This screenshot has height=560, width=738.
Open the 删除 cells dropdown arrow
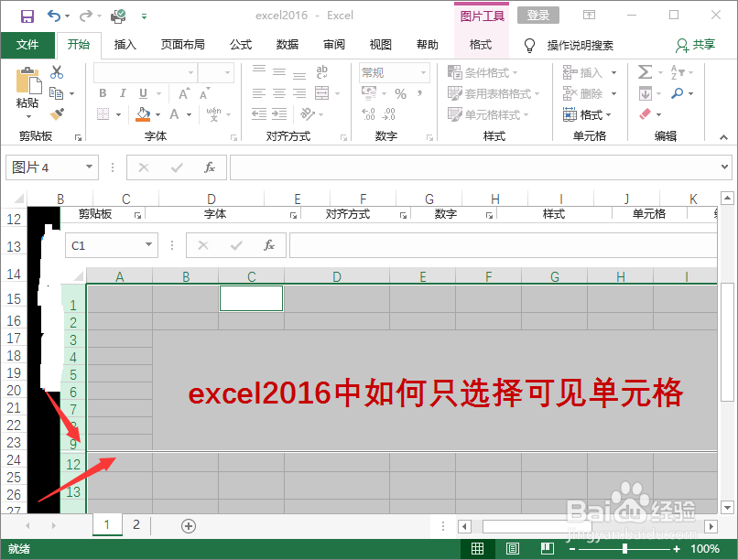point(613,93)
